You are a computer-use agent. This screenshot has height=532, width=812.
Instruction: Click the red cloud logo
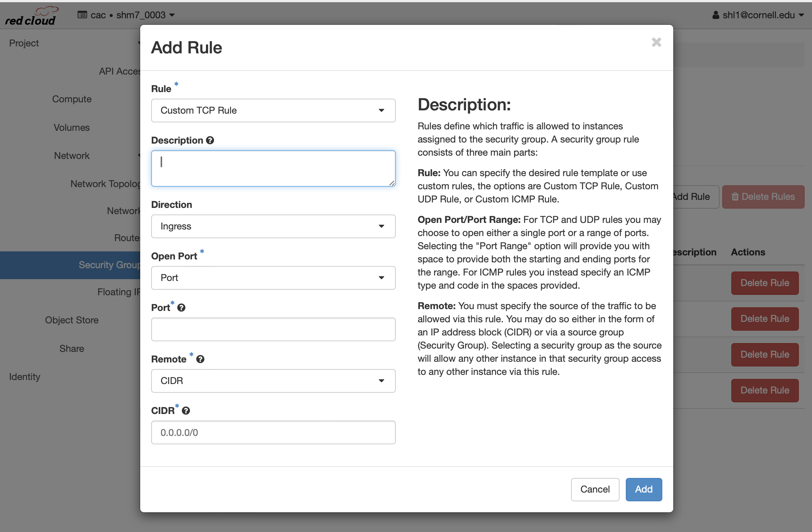[31, 16]
